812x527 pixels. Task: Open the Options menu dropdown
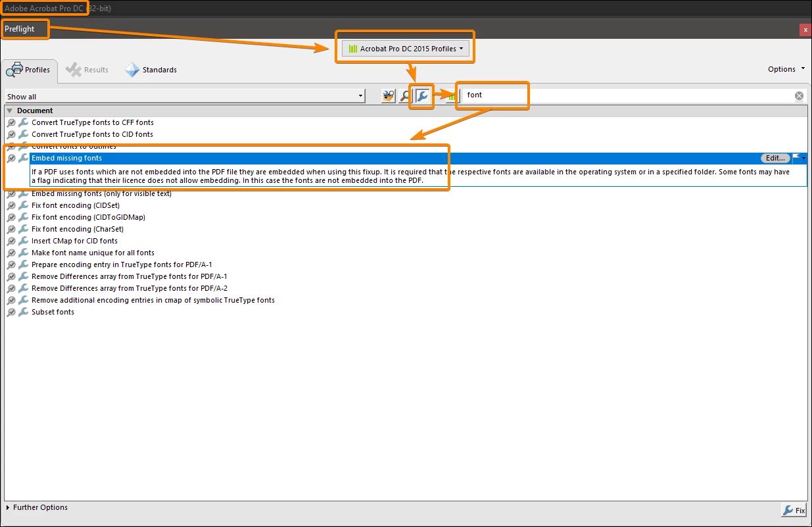click(786, 69)
